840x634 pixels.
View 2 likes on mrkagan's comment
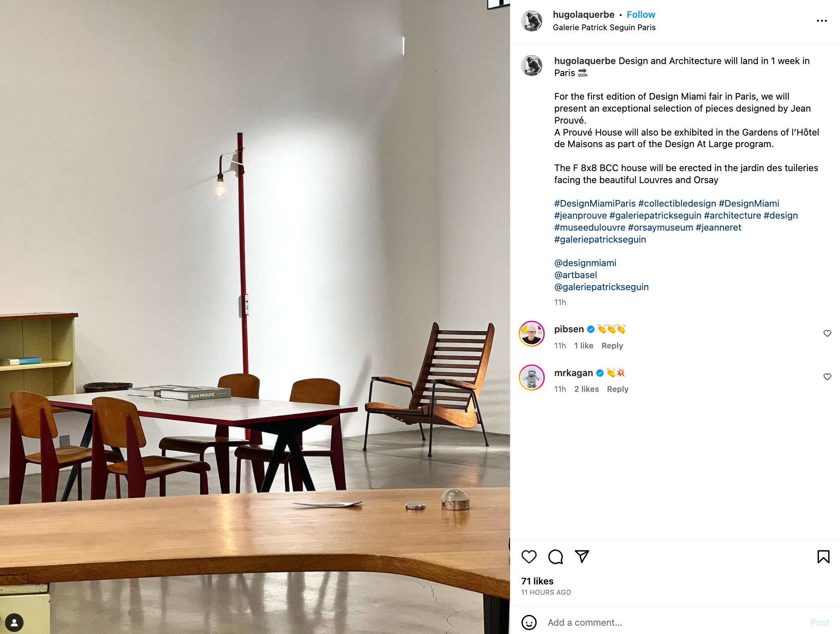pos(586,389)
